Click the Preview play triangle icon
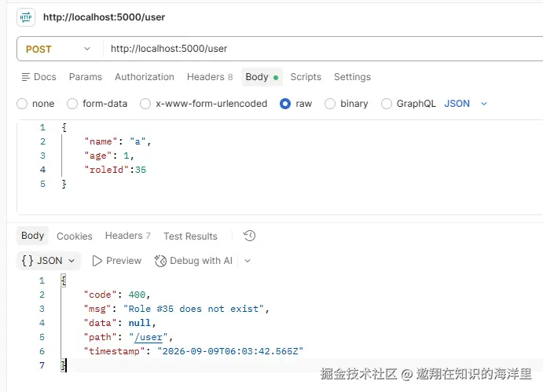Image resolution: width=543 pixels, height=392 pixels. (x=97, y=261)
